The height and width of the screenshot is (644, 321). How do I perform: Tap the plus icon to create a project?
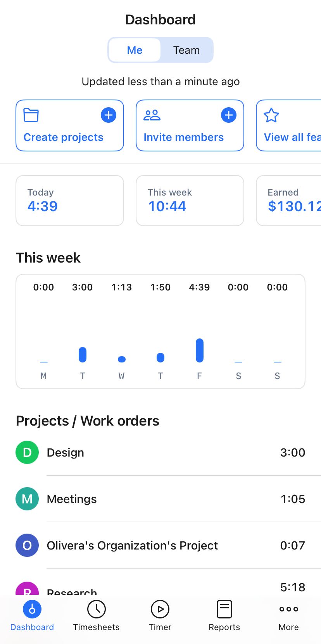pyautogui.click(x=109, y=115)
